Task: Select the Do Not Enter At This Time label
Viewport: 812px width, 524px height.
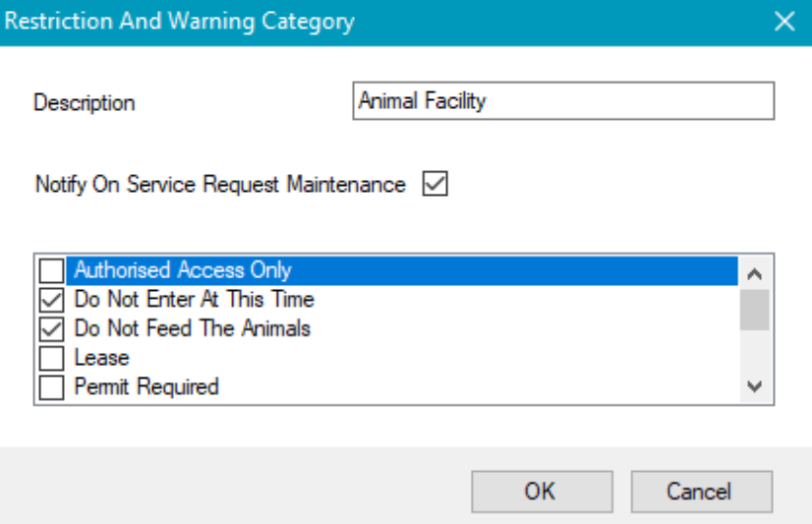Action: (x=194, y=299)
